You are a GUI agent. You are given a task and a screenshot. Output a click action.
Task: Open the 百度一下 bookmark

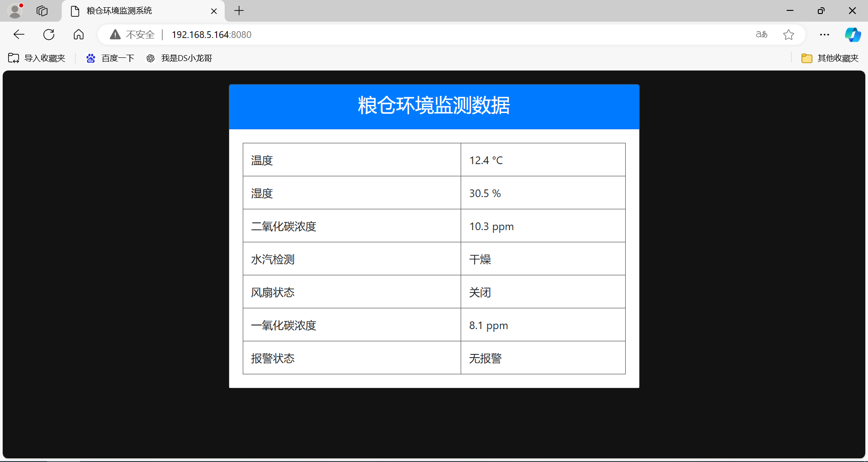point(110,58)
